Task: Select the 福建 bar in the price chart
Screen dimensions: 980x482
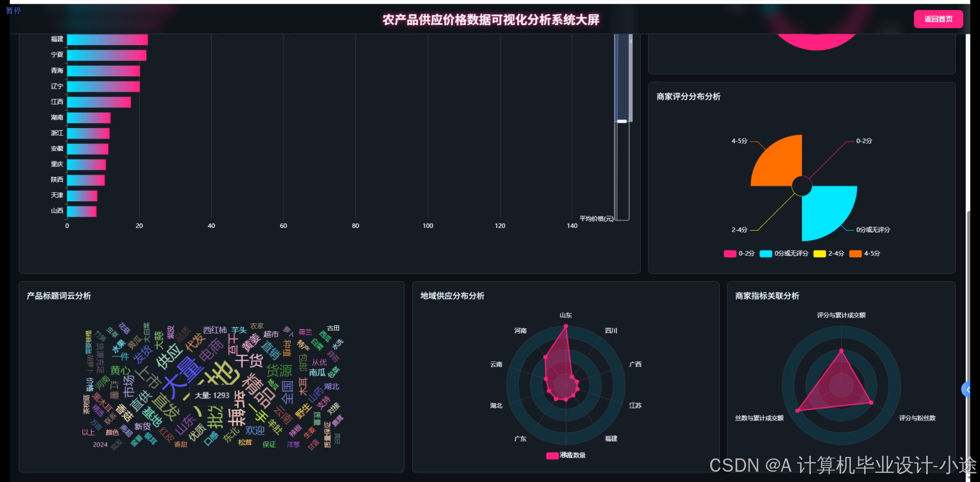Action: (x=108, y=39)
